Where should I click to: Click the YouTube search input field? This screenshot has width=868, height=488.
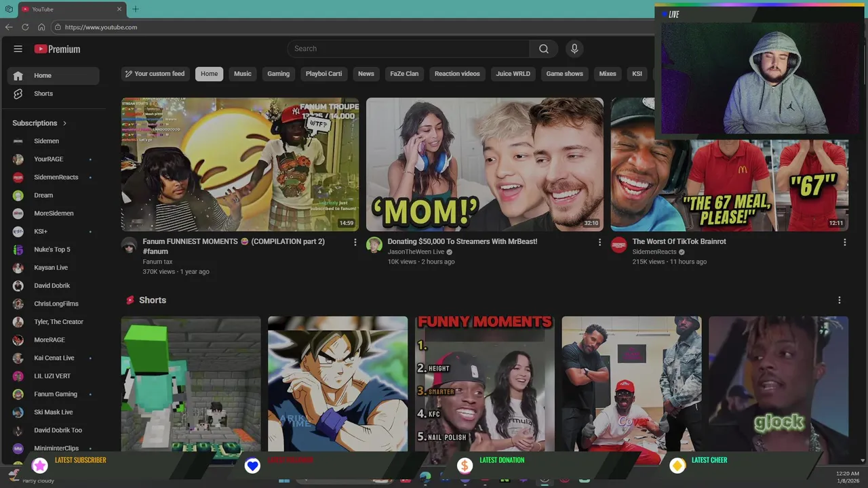(x=408, y=49)
